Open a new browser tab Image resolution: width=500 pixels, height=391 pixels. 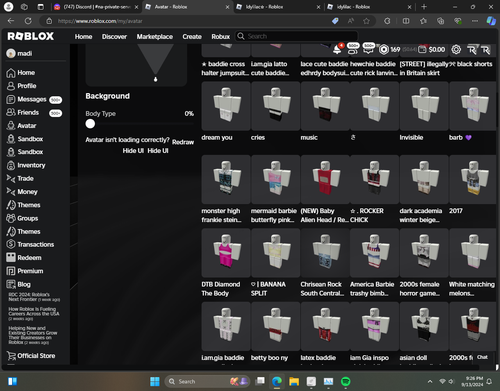(424, 7)
